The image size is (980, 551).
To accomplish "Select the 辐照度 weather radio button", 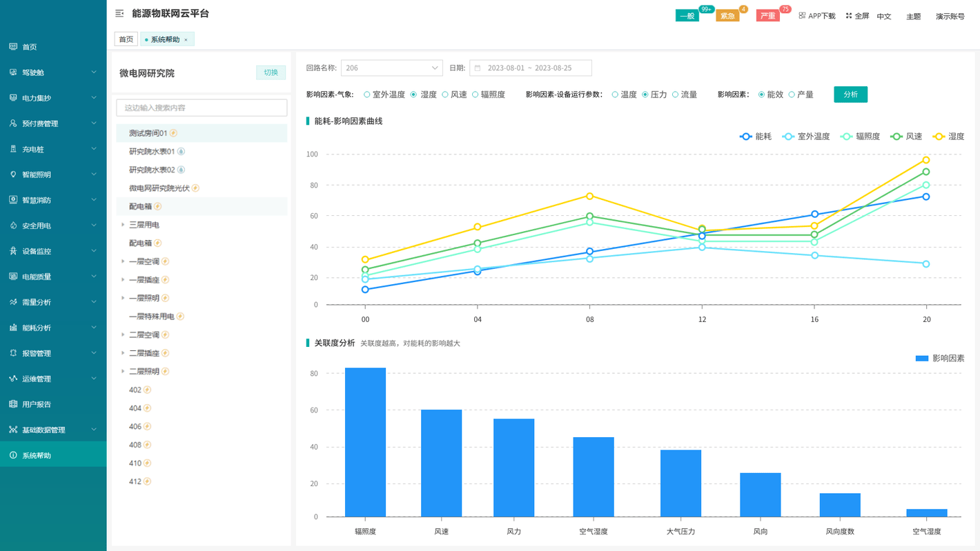I will (476, 94).
